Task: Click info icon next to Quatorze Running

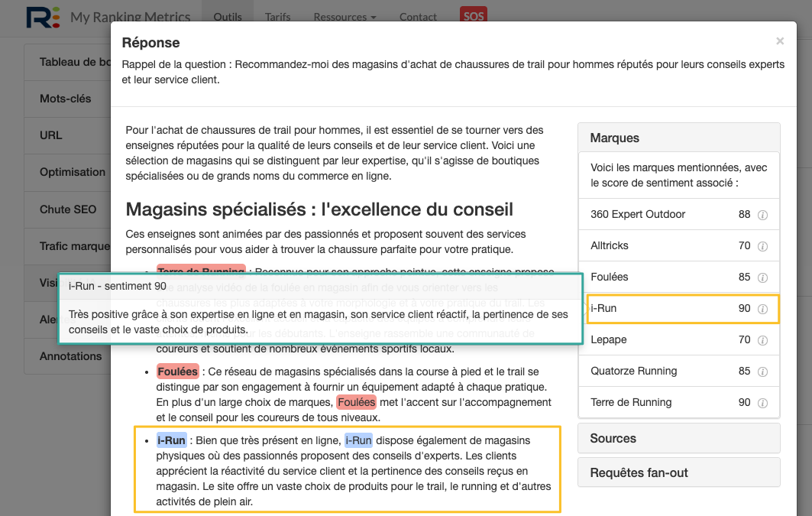Action: click(762, 371)
